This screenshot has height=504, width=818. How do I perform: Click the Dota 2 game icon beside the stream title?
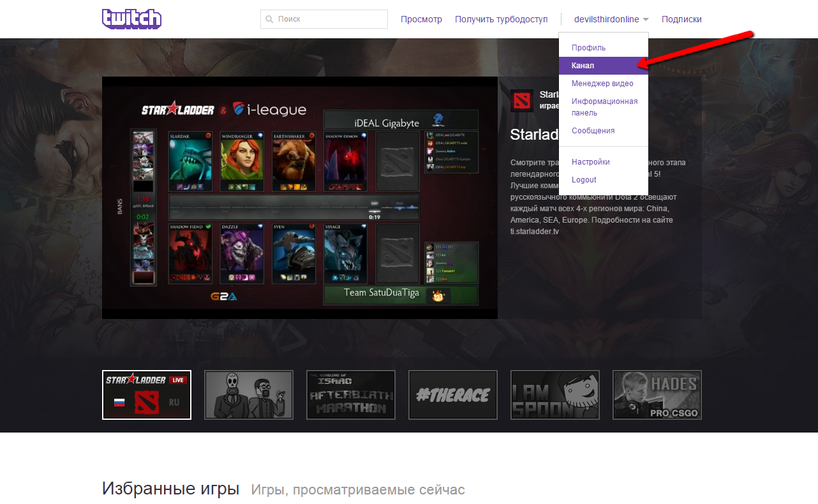522,101
